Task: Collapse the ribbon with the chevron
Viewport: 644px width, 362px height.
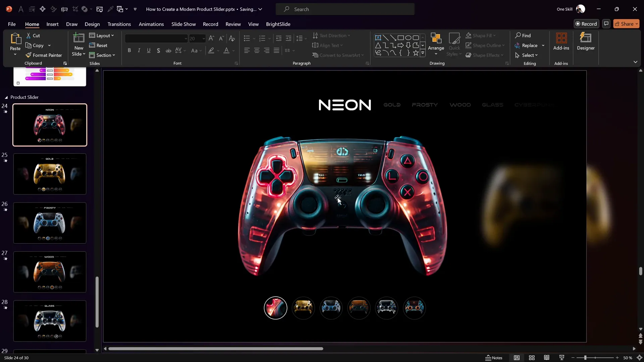Action: pyautogui.click(x=635, y=62)
